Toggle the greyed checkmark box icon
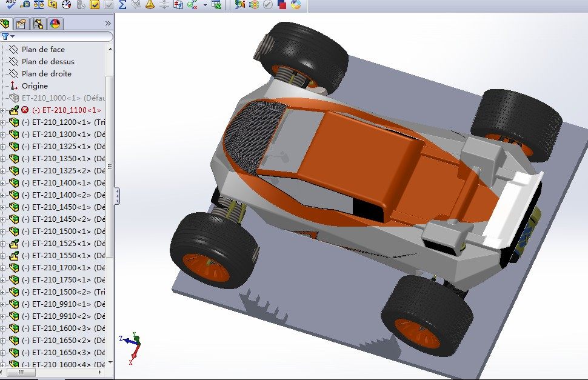The height and width of the screenshot is (380, 588). (x=109, y=5)
